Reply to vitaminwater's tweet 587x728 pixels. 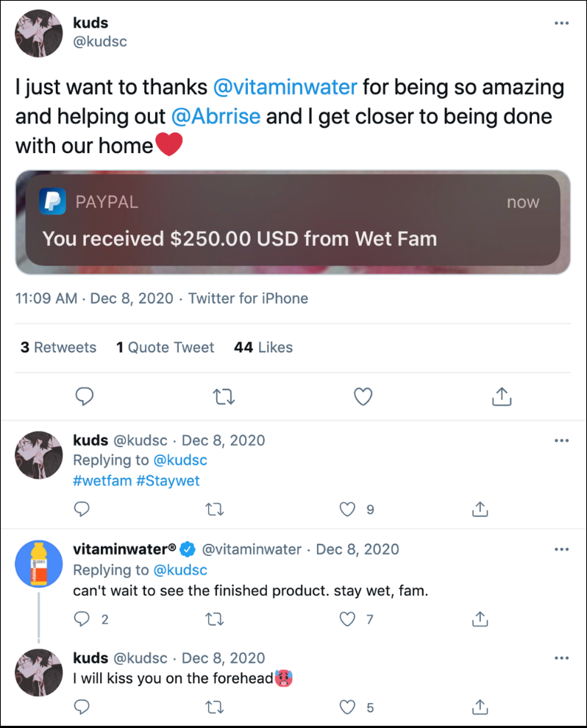click(x=83, y=619)
